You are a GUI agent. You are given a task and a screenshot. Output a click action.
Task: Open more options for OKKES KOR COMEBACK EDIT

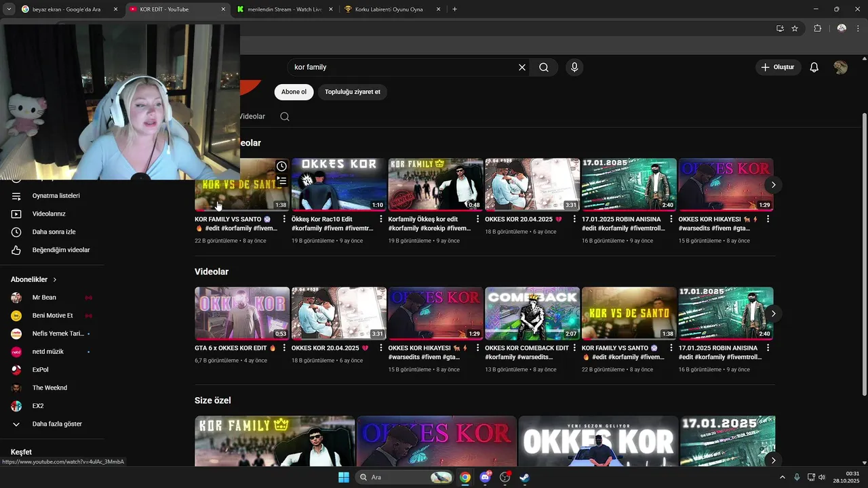click(x=574, y=348)
